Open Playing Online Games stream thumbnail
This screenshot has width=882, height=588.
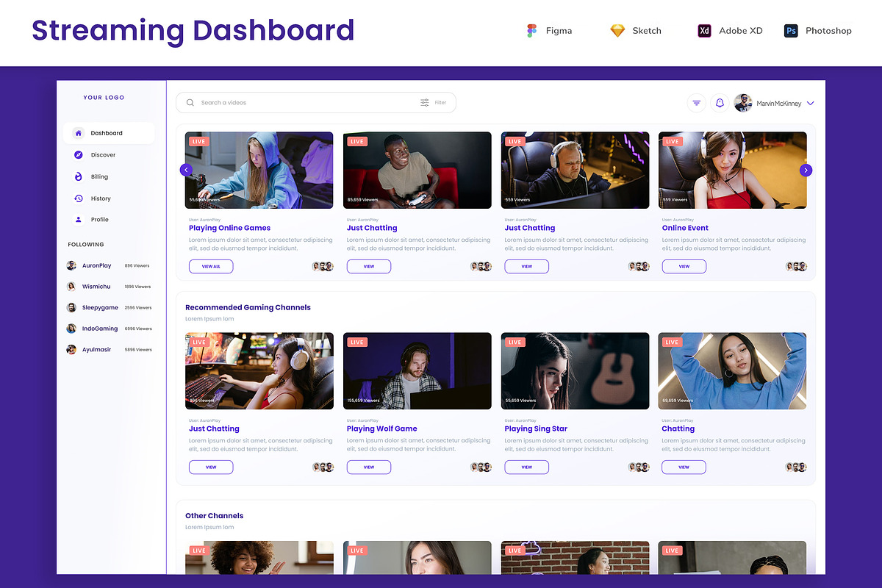(259, 171)
